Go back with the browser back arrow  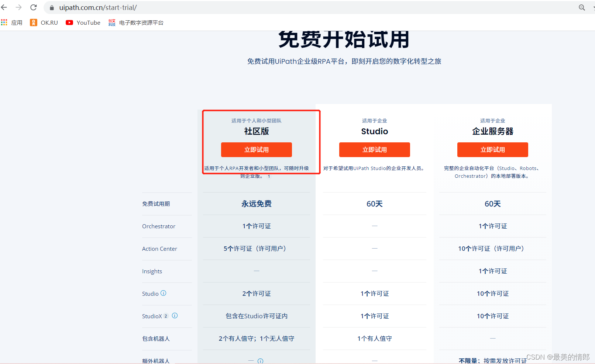pos(4,7)
